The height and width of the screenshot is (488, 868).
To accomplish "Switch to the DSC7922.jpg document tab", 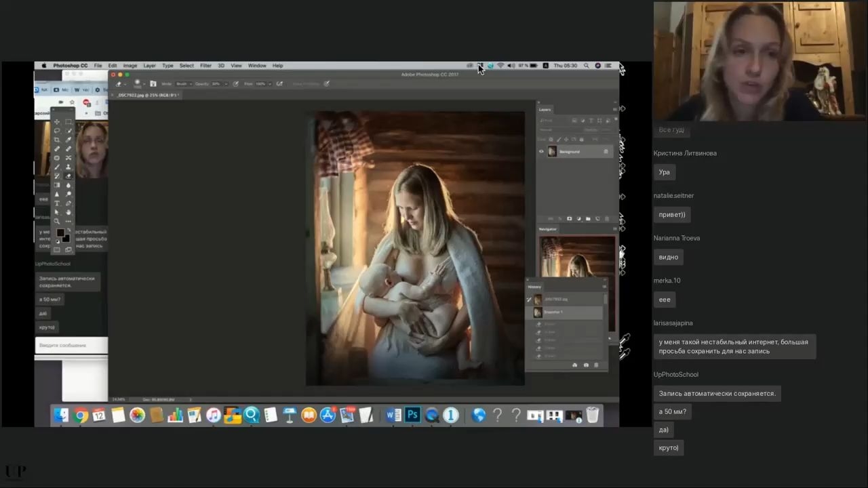I will click(x=147, y=96).
